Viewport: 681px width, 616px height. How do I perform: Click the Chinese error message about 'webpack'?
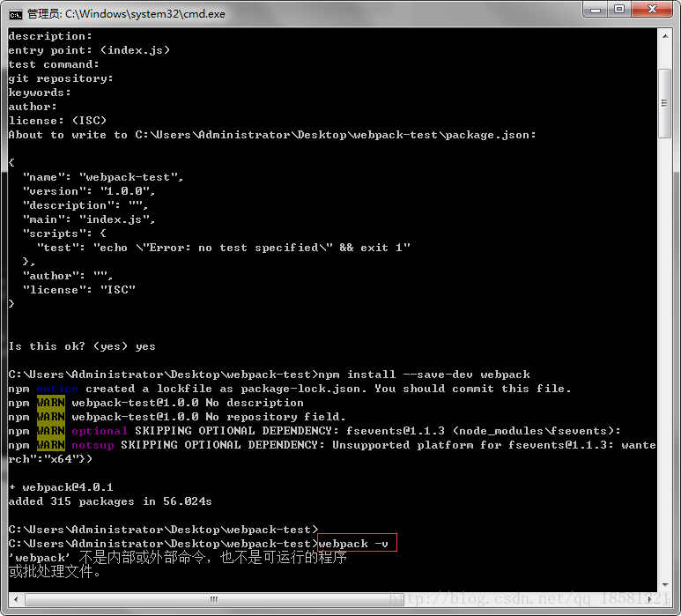pos(178,564)
